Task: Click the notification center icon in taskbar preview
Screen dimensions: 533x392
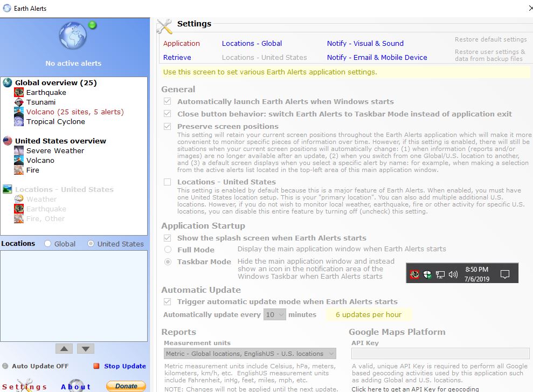Action: pos(505,274)
